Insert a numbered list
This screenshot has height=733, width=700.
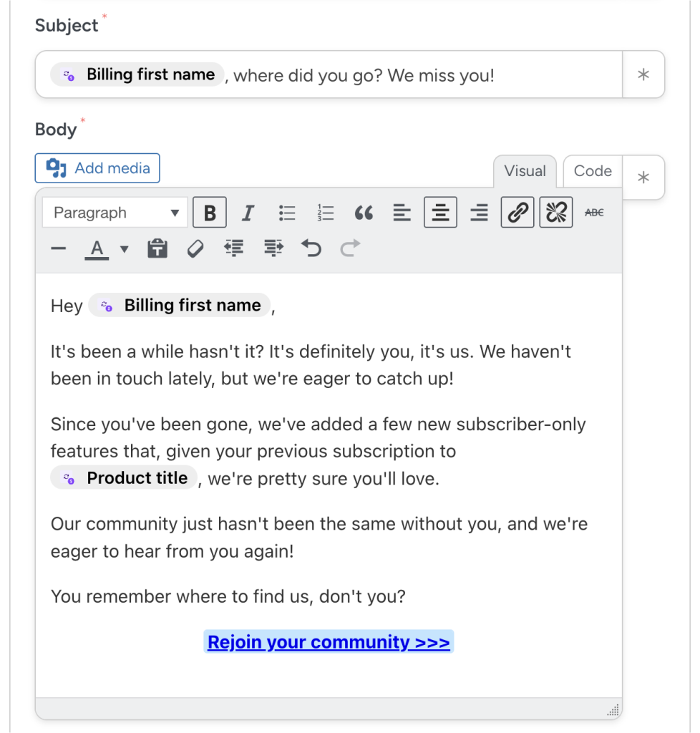pyautogui.click(x=324, y=212)
